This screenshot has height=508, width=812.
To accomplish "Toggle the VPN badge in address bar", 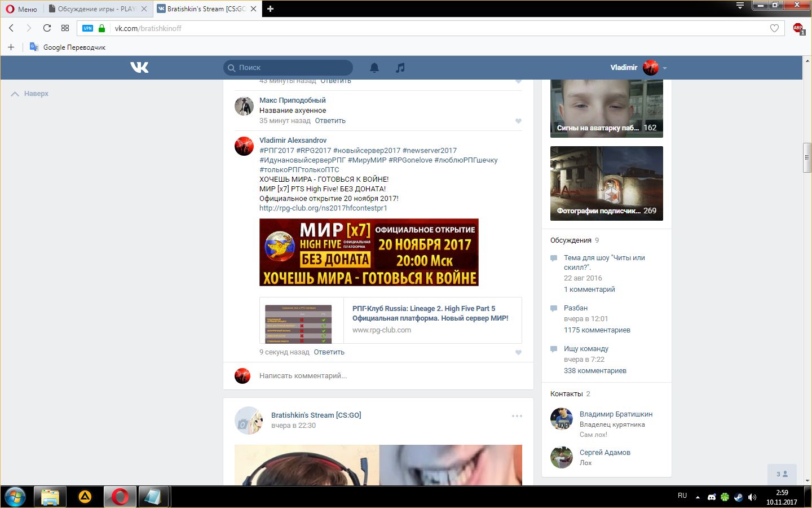I will pos(87,28).
